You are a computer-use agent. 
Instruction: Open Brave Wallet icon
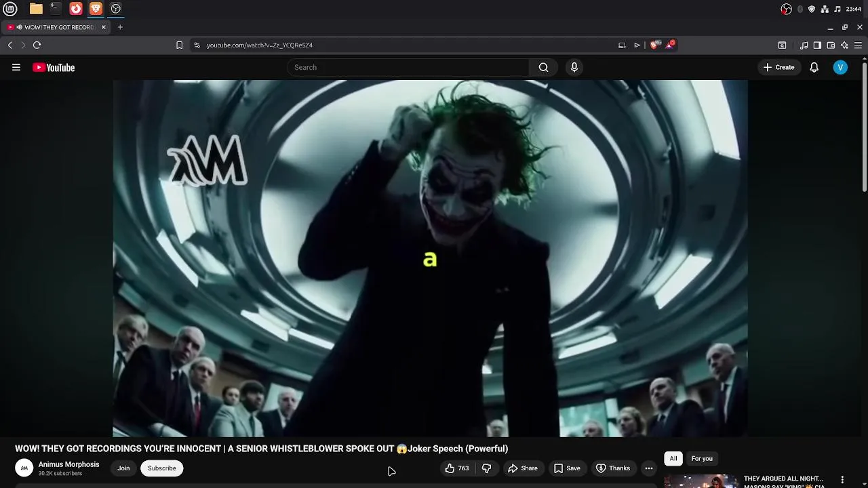(831, 45)
